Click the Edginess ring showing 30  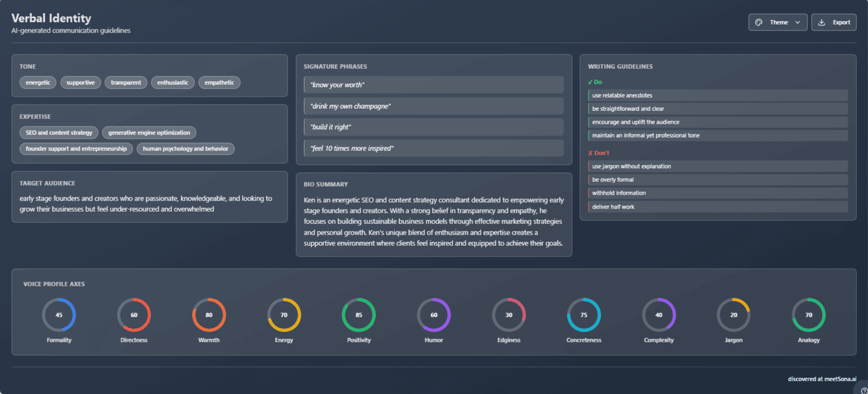pos(509,315)
